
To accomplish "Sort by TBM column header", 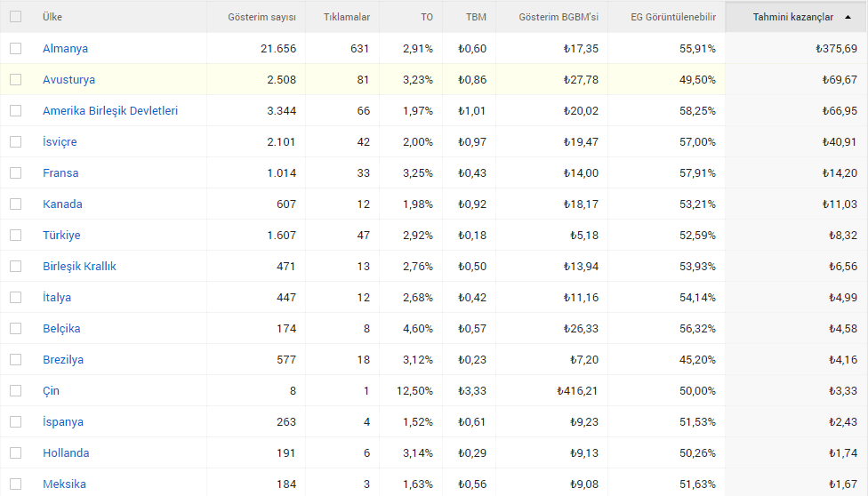I will point(476,17).
